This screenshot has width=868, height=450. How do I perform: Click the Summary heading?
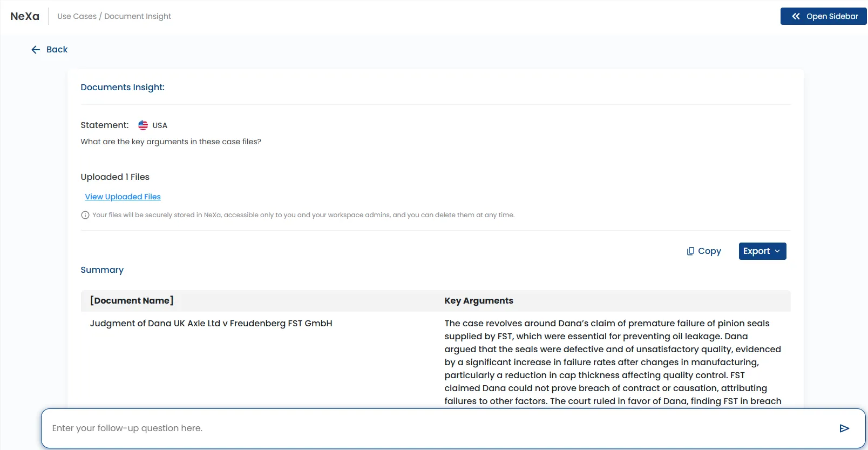pos(102,270)
